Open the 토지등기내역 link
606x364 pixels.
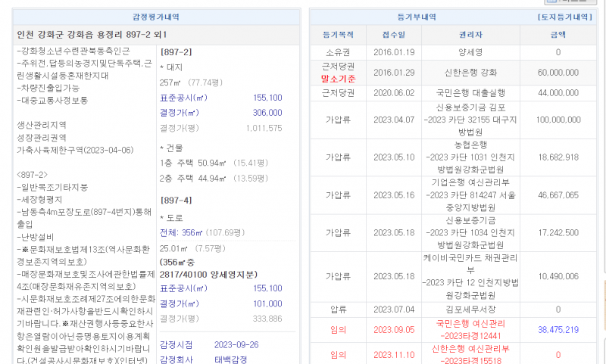[564, 17]
